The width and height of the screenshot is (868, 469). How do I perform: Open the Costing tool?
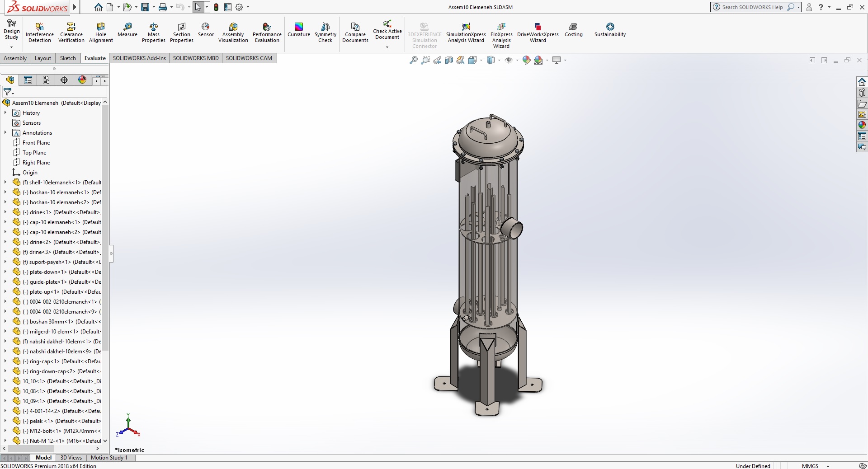(x=574, y=30)
